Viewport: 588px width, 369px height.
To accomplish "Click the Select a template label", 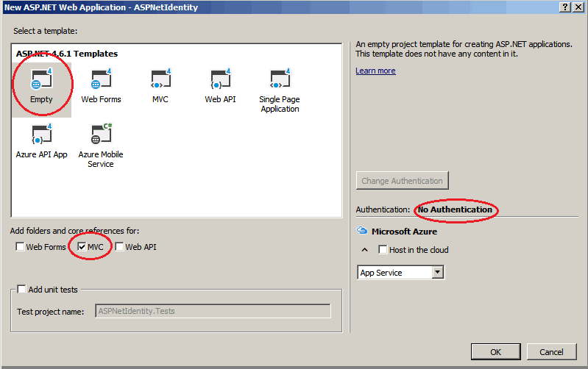I will pos(46,31).
